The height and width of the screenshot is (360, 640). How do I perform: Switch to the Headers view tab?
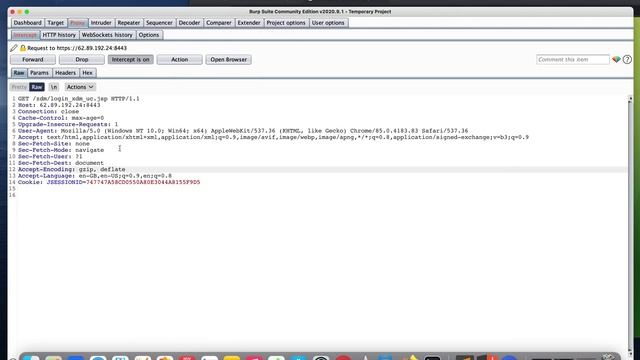65,73
